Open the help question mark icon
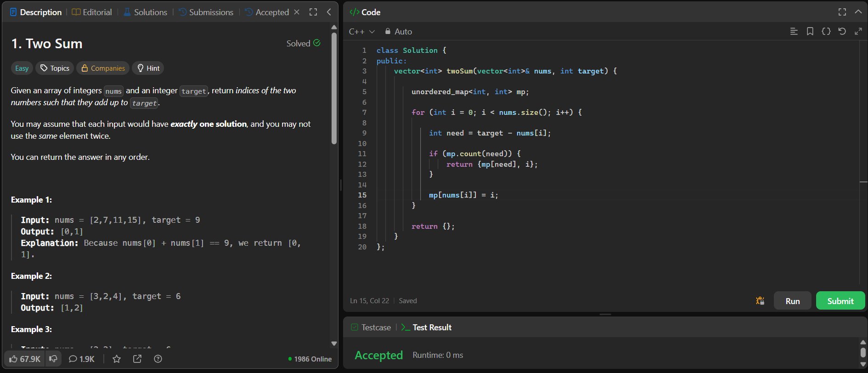The height and width of the screenshot is (373, 868). point(158,359)
